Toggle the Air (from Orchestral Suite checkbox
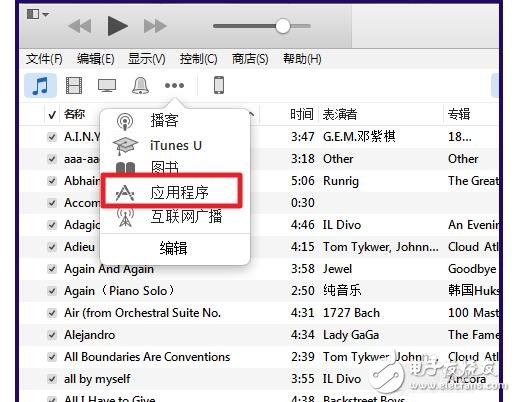Screen dimensions: 516x402 point(52,313)
